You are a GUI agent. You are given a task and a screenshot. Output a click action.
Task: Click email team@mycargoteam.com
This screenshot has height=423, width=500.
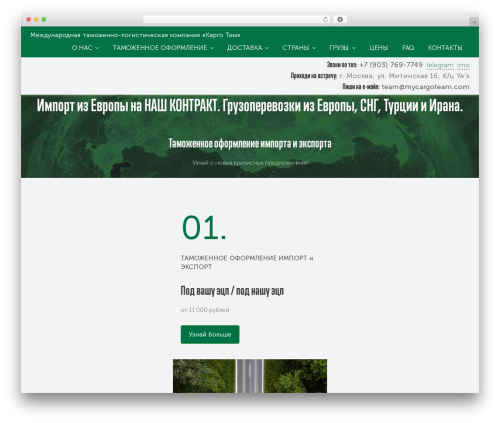point(425,87)
